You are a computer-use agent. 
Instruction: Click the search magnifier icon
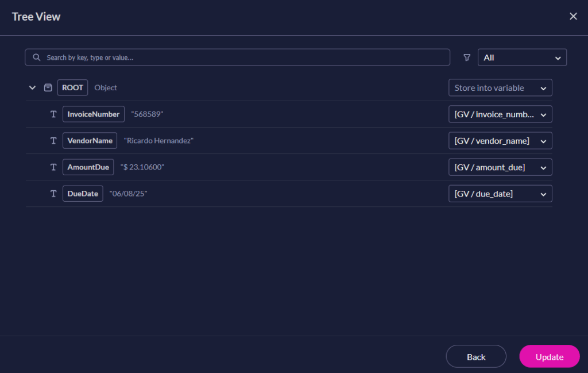pos(36,57)
